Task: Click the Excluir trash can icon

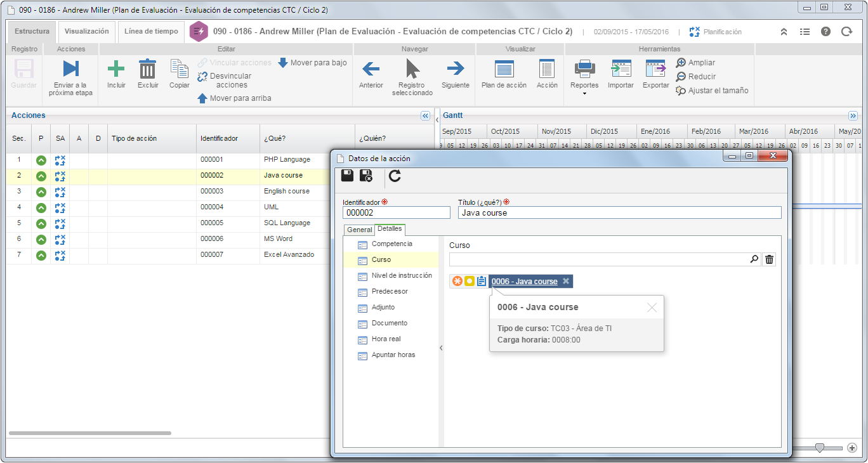Action: tap(147, 68)
